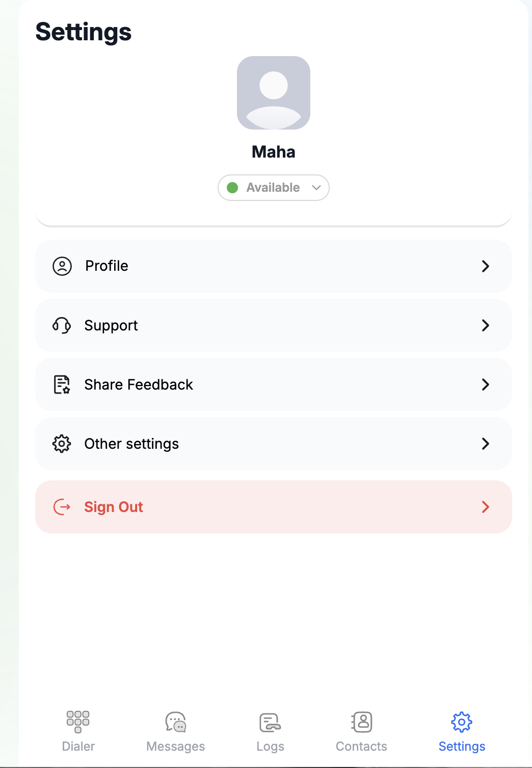Click the red Sign Out arrow icon
Viewport: 532px width, 768px height.
pos(62,507)
